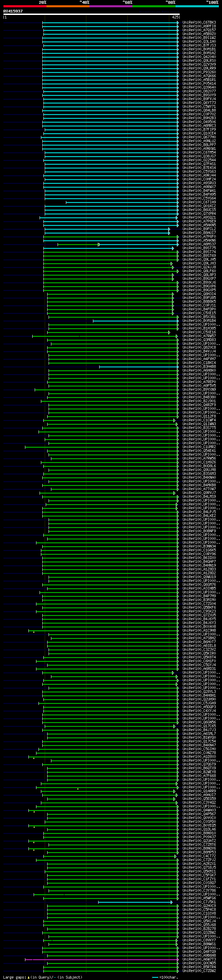Click the cyan alignment bar for UniRef100_C6TIA9

tap(122, 202)
